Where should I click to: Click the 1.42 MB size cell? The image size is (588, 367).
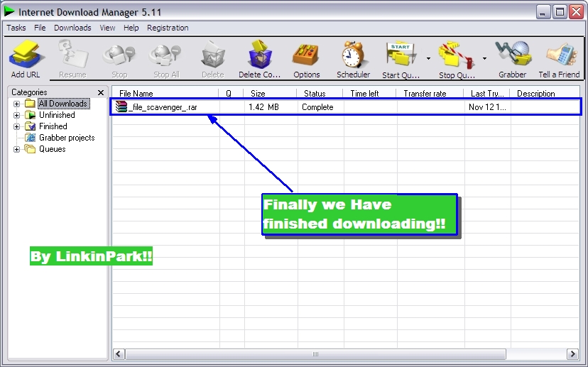[263, 107]
